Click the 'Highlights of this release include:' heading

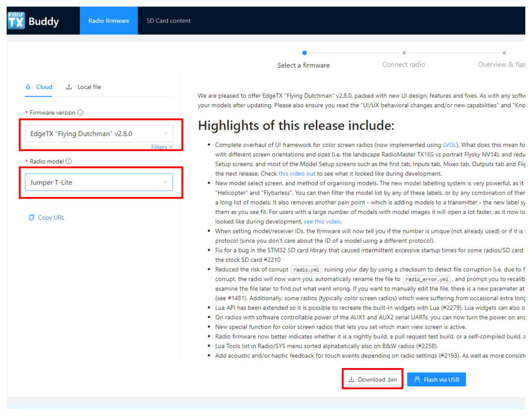[x=296, y=125]
